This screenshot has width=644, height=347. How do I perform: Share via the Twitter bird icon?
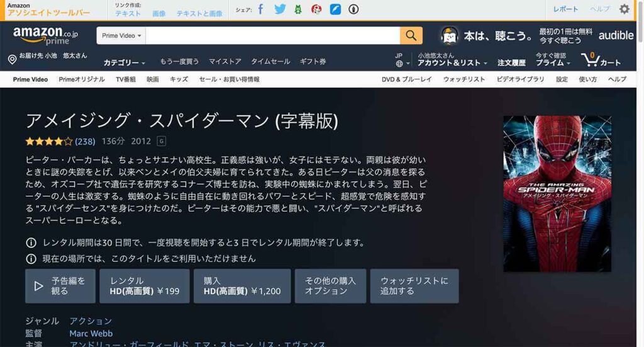coord(280,9)
